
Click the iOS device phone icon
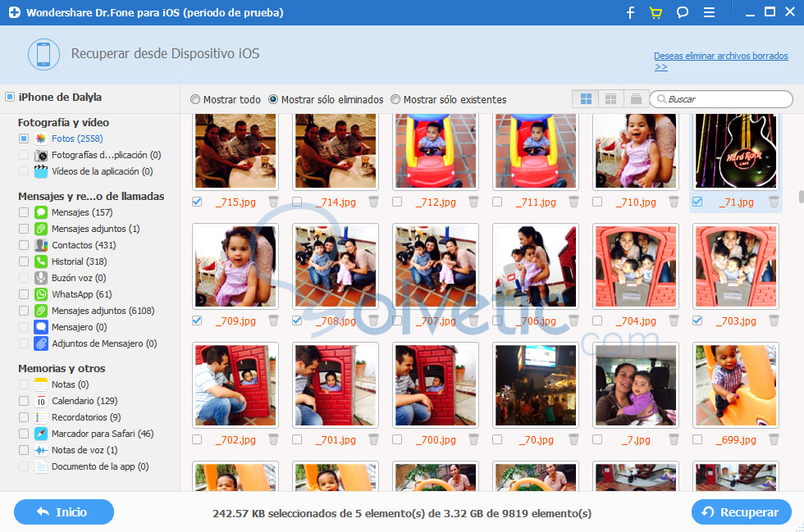coord(43,54)
